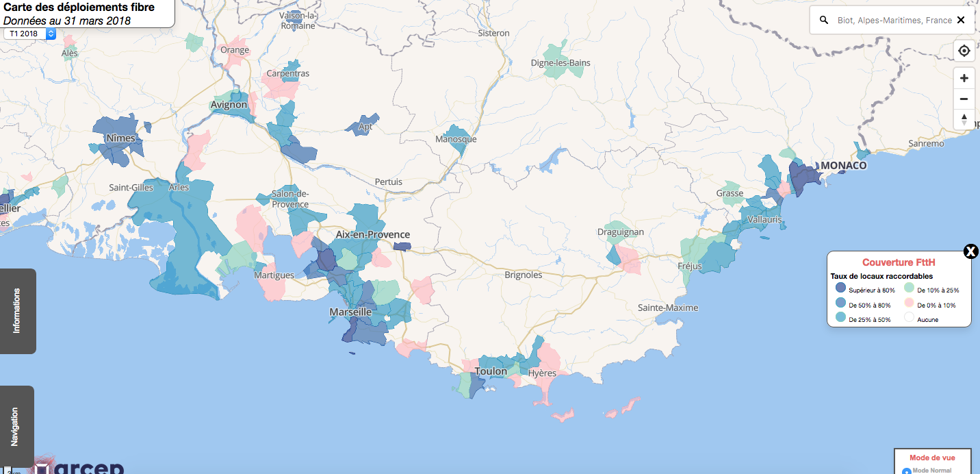The height and width of the screenshot is (474, 980).
Task: Open the Navigation side tab
Action: 16,427
